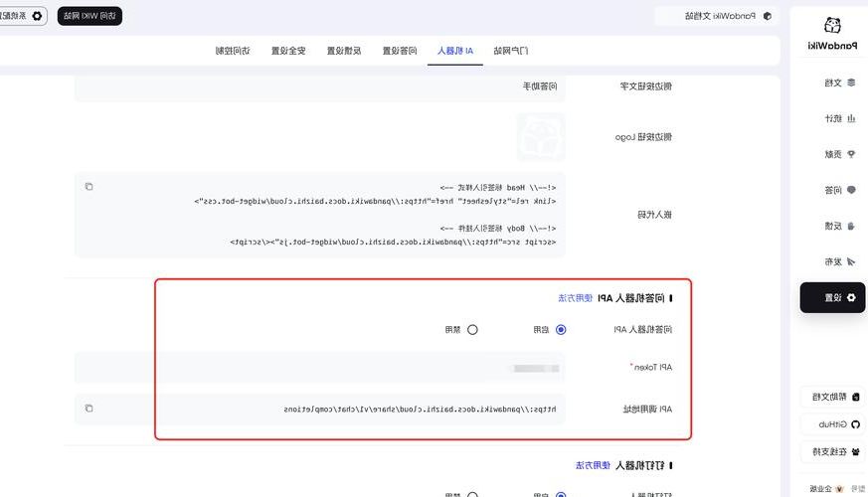The height and width of the screenshot is (497, 868).
Task: Select 禁用 for 问答机器人 API
Action: (x=472, y=330)
